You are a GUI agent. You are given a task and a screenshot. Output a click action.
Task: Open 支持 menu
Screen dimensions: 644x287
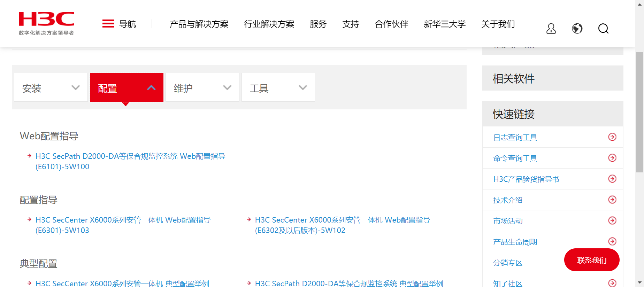click(x=351, y=24)
